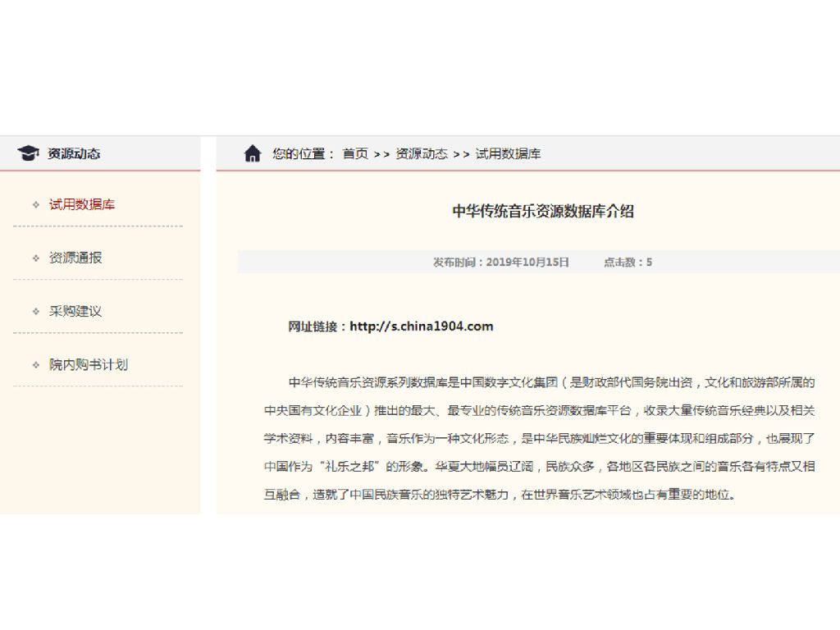Click the home icon in the breadcrumb

tap(253, 153)
